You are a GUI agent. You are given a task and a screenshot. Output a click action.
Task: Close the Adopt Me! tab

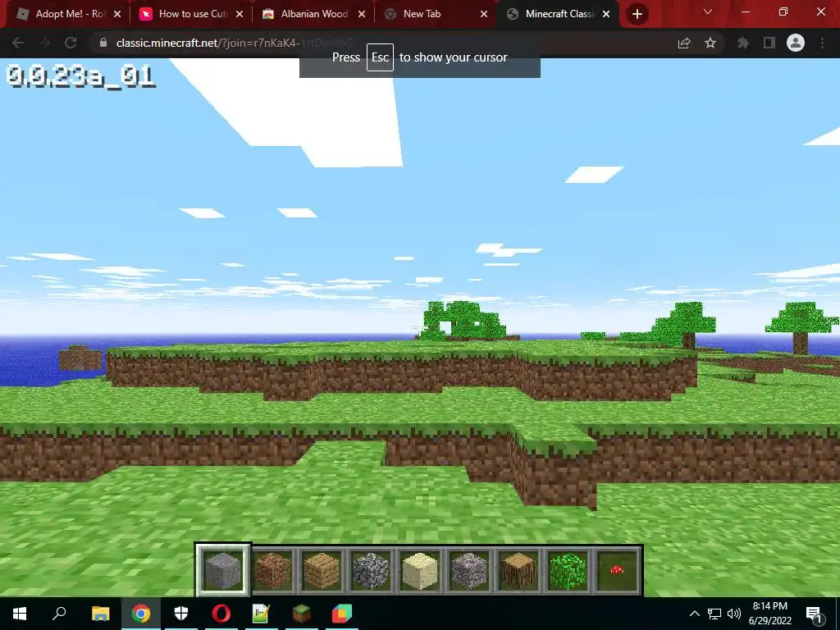(117, 14)
